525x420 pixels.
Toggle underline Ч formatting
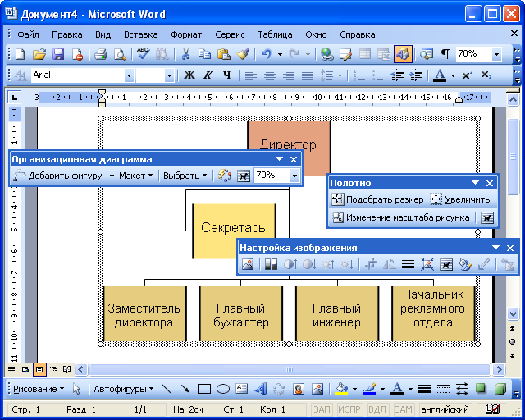(227, 75)
